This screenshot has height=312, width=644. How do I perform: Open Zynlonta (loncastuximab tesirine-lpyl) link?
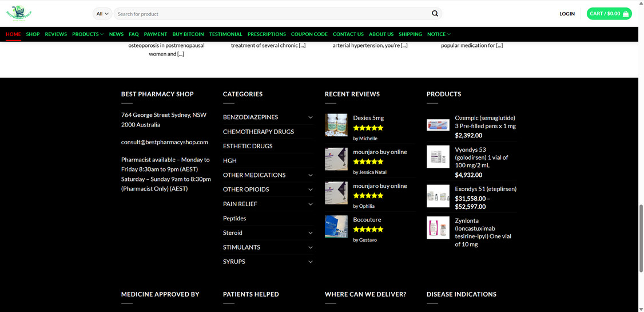click(483, 232)
